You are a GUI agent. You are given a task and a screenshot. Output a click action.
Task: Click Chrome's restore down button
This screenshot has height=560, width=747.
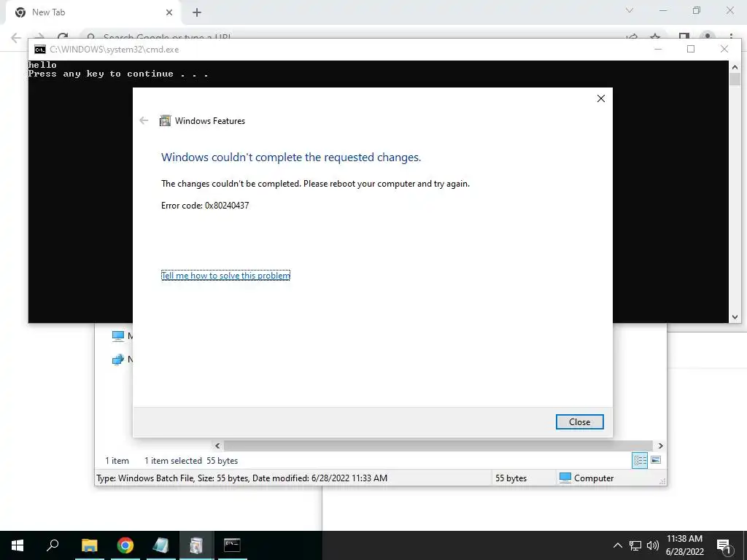[697, 10]
